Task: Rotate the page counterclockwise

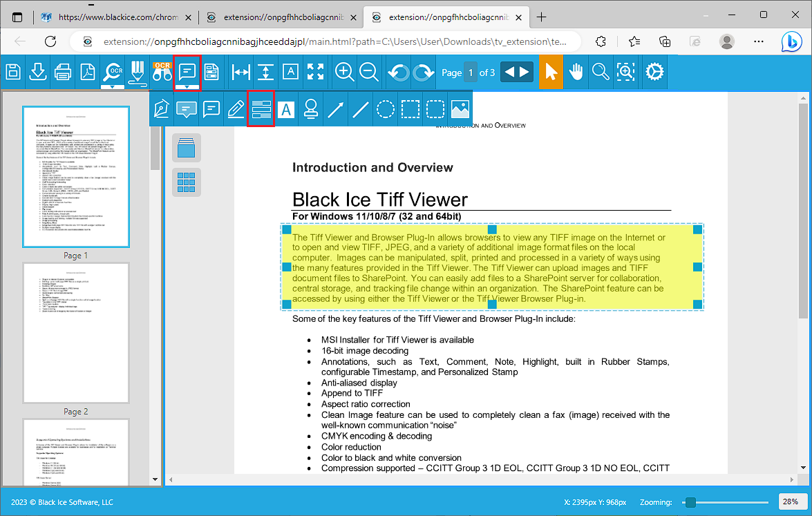Action: [398, 72]
